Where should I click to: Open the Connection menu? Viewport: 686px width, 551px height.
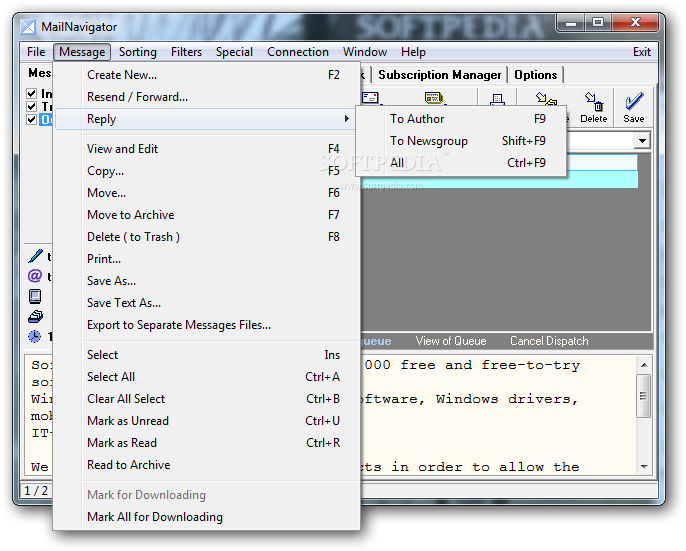[x=298, y=52]
